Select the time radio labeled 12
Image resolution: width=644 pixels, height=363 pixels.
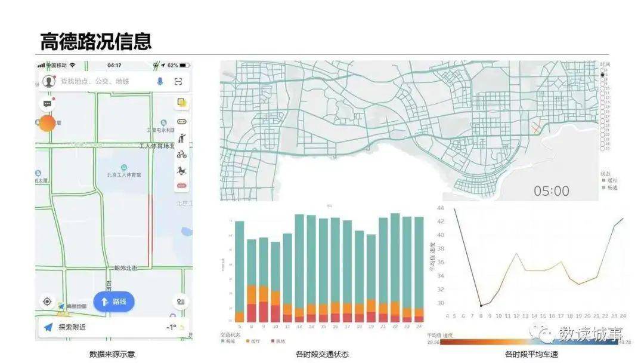pos(602,97)
